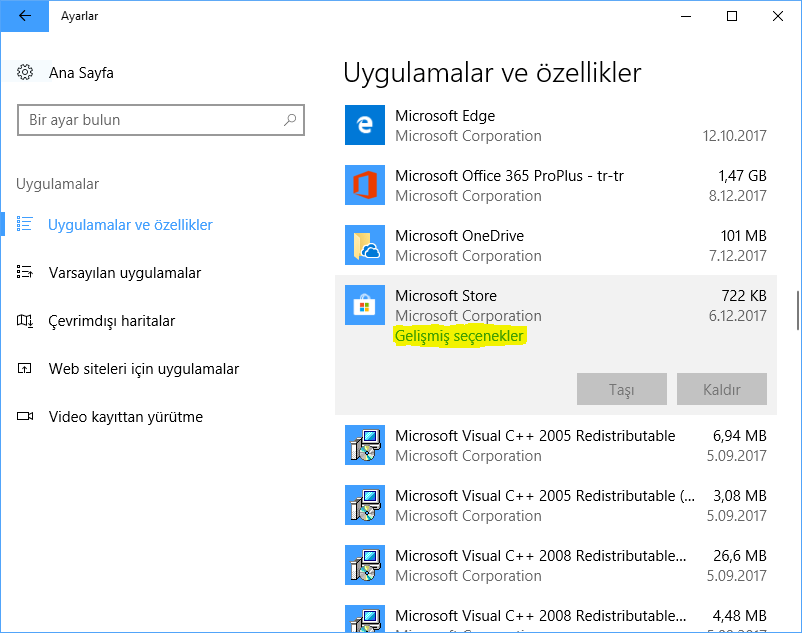Select Microsoft OneDrive entry name
802x633 pixels.
(x=459, y=236)
